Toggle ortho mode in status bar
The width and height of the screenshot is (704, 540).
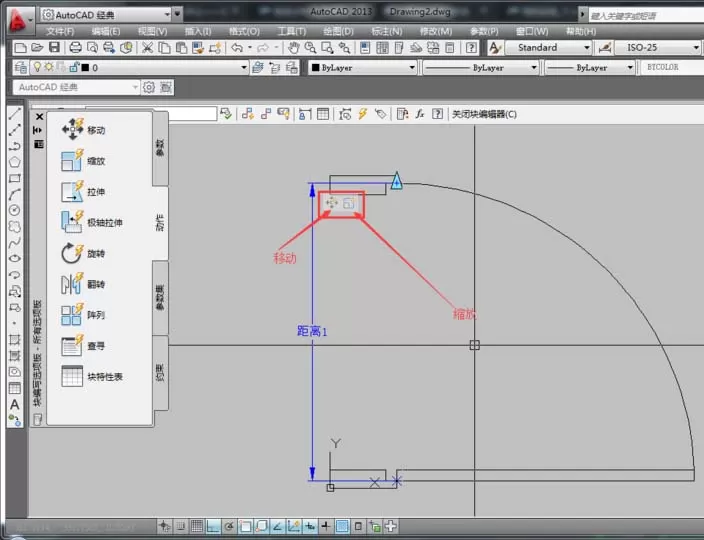point(213,526)
